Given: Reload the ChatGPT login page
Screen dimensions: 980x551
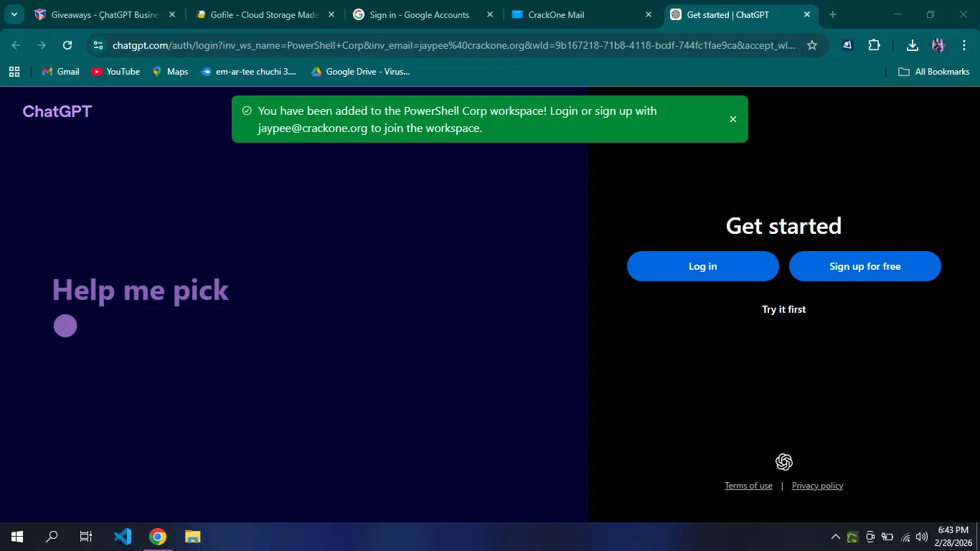Looking at the screenshot, I should click(x=67, y=45).
